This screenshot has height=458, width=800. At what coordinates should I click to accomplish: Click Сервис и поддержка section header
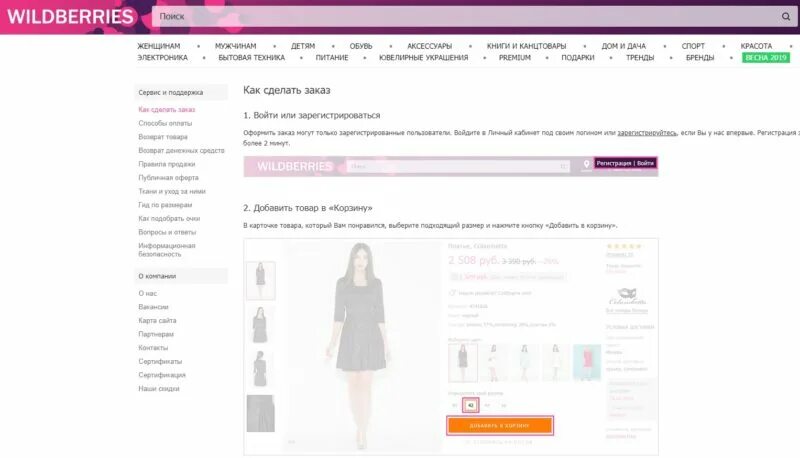tap(181, 92)
